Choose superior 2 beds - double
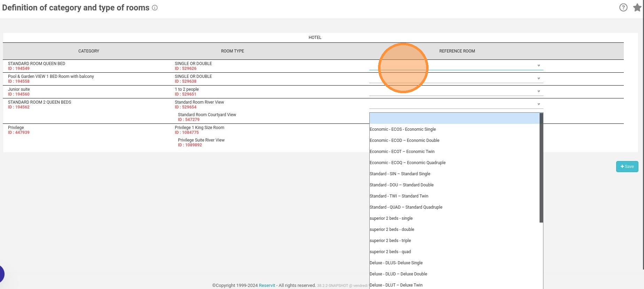 [x=454, y=230]
